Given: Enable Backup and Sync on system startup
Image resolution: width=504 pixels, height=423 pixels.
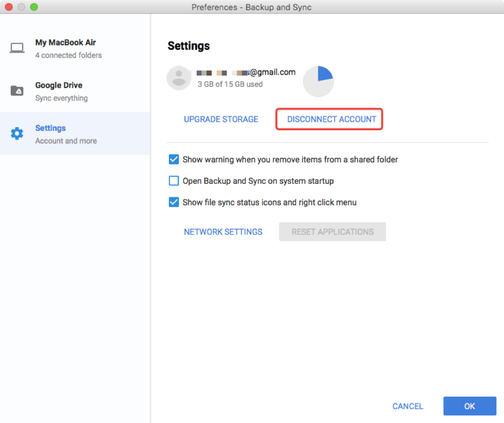Looking at the screenshot, I should pos(174,181).
